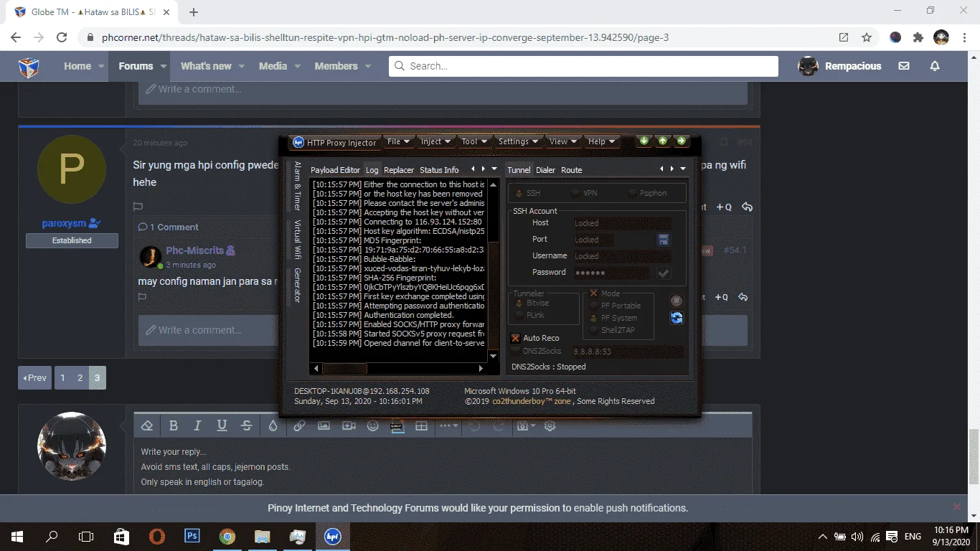
Task: Open the Tool menu dropdown
Action: 473,141
